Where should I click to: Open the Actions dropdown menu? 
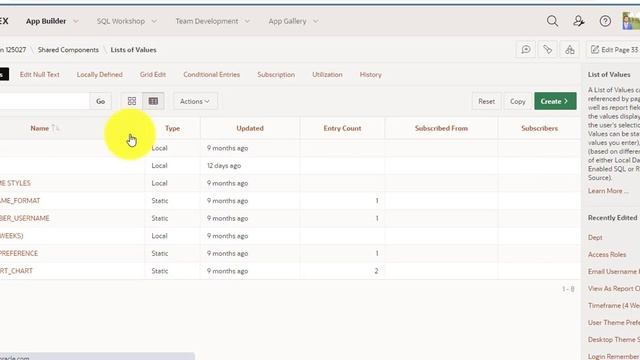click(195, 101)
